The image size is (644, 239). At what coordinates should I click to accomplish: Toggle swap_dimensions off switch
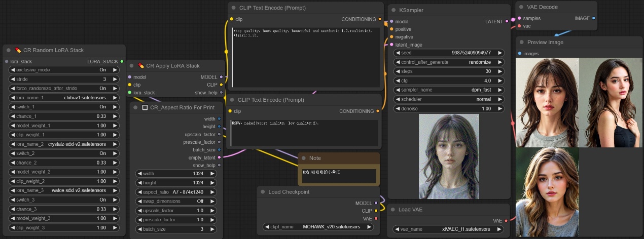tap(176, 201)
